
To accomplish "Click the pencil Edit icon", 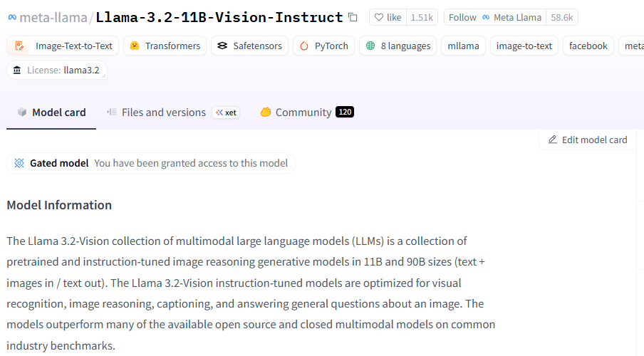I will (553, 140).
